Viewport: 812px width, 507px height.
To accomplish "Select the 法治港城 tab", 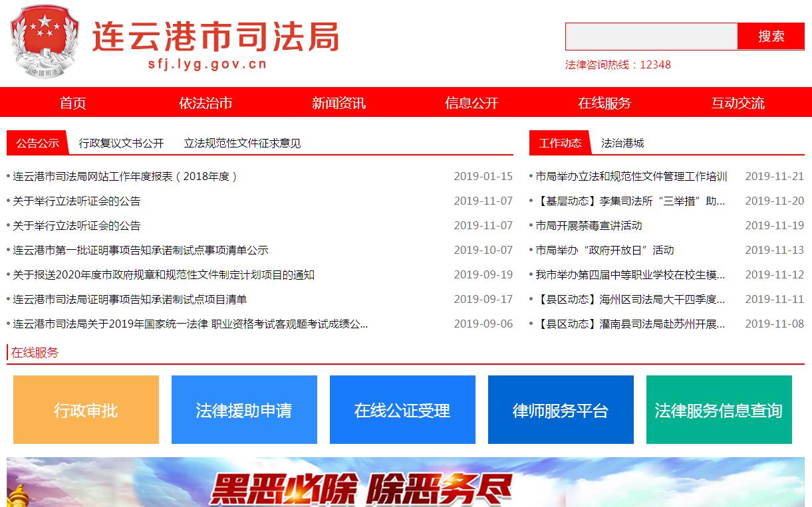I will pos(622,143).
